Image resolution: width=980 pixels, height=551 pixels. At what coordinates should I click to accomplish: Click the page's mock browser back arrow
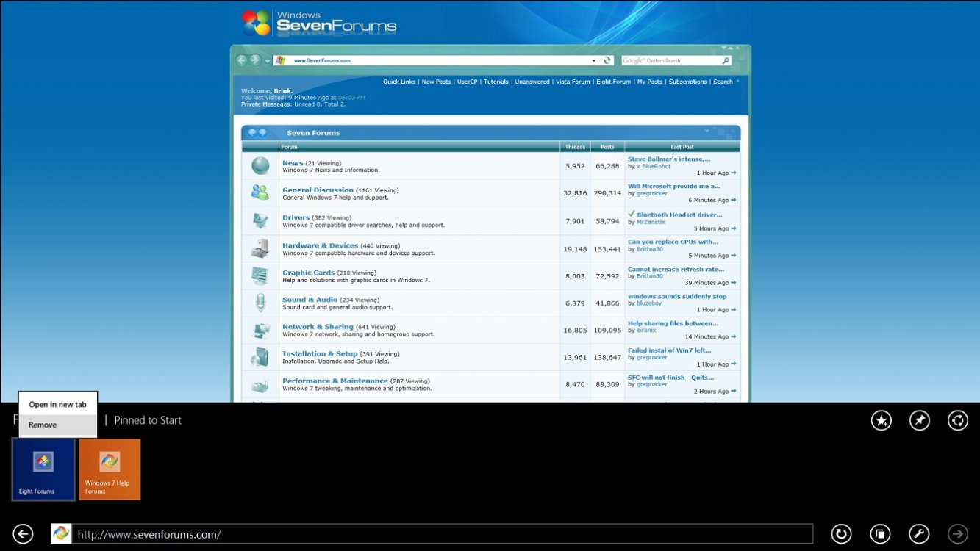241,60
